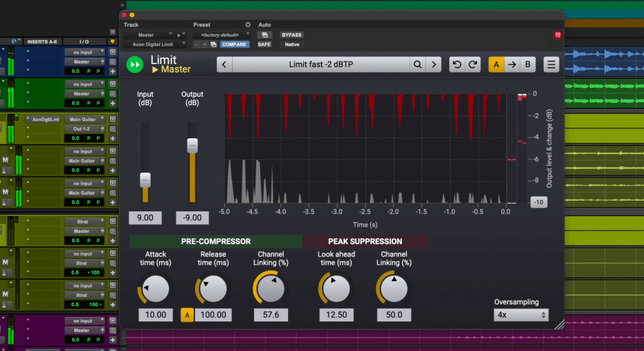Viewport: 644px width, 351px height.
Task: Adjust the Output (dB) slider handle
Action: [192, 145]
